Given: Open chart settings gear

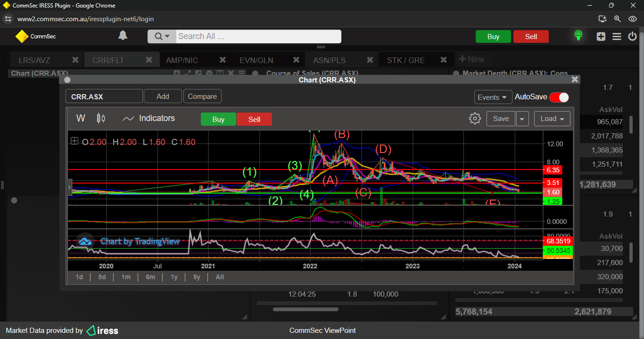Looking at the screenshot, I should tap(475, 119).
